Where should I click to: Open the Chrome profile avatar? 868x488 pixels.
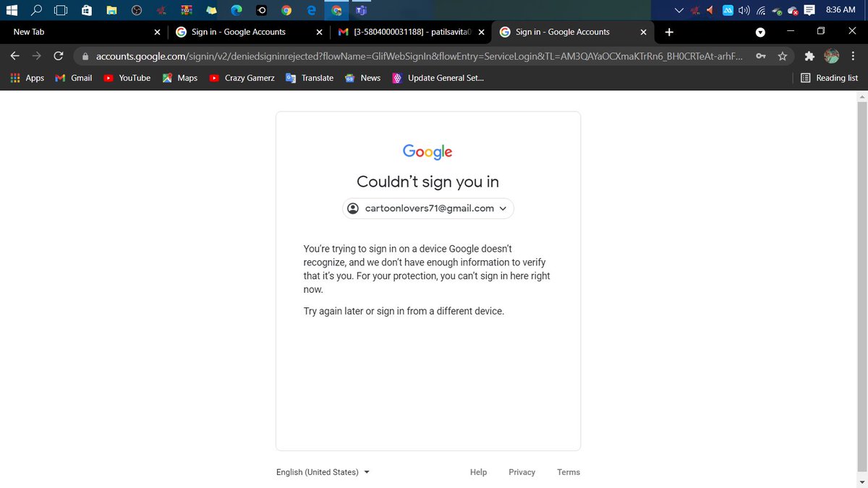pos(832,56)
